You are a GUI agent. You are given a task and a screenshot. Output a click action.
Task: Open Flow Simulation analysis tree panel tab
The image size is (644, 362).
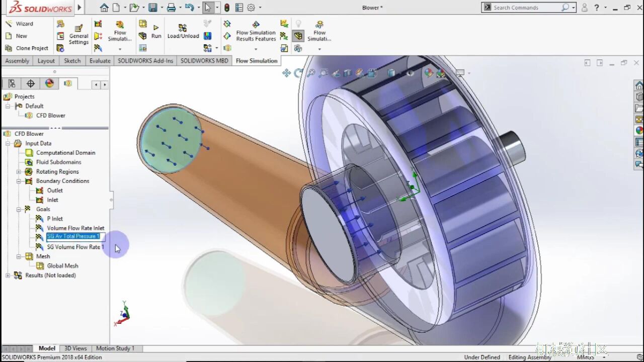68,83
